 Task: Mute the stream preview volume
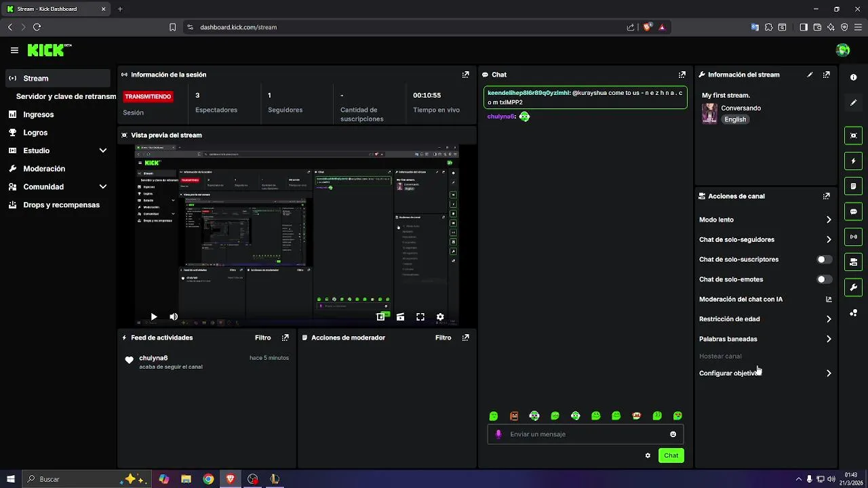point(174,317)
